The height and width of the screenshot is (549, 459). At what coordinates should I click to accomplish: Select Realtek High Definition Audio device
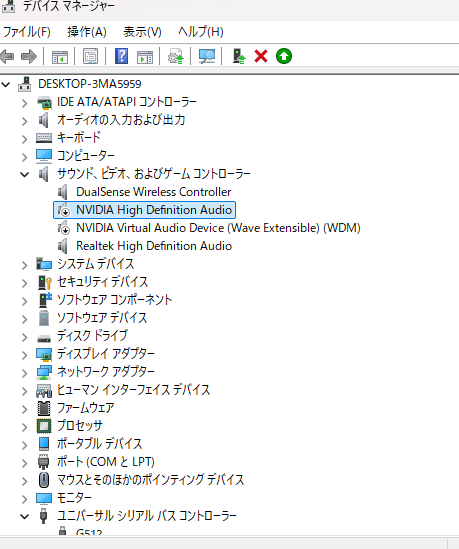point(154,246)
